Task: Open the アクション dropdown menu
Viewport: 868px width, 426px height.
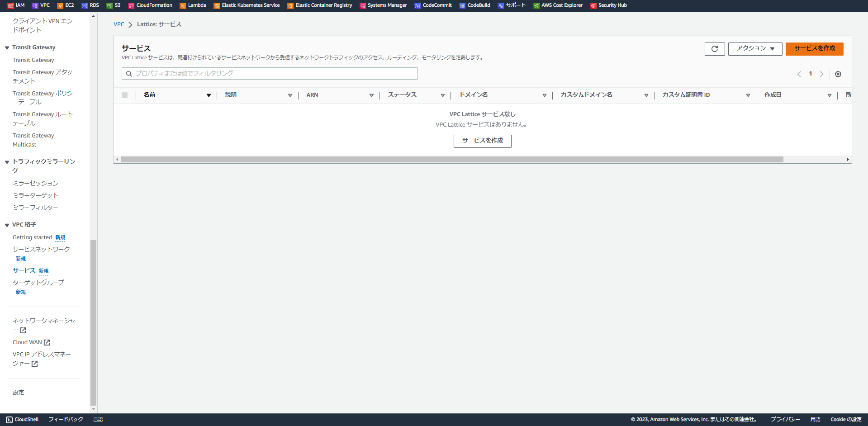Action: [x=755, y=49]
